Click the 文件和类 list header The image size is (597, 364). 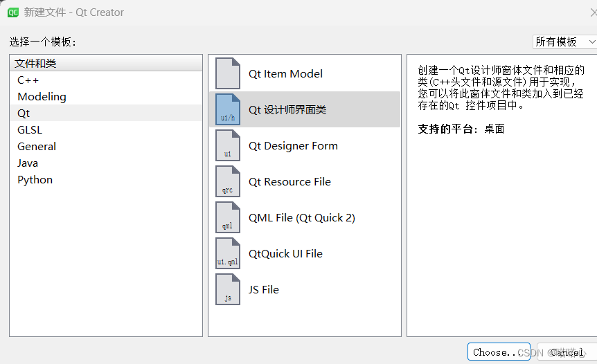point(106,63)
